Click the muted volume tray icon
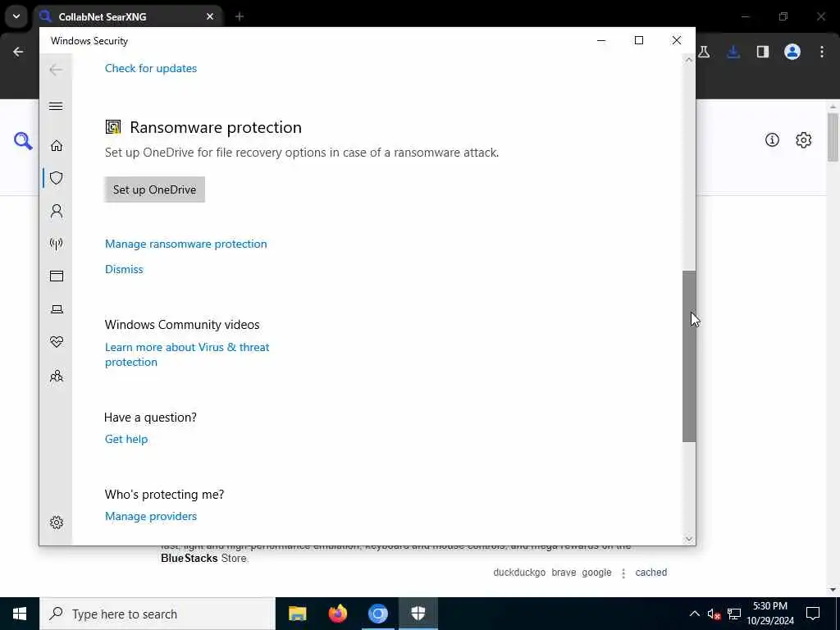Screen dimensions: 840x630 714,614
